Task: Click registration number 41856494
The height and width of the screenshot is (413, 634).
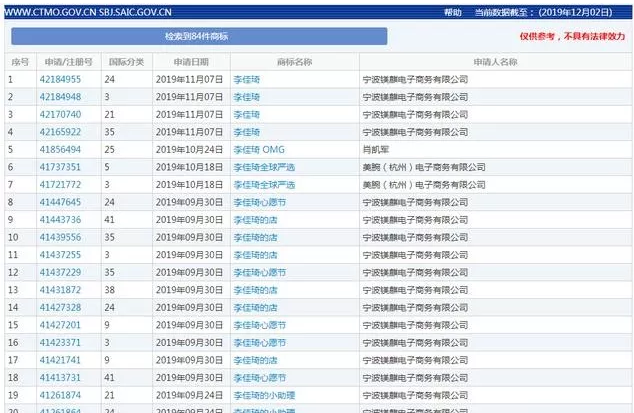Action: click(x=60, y=149)
